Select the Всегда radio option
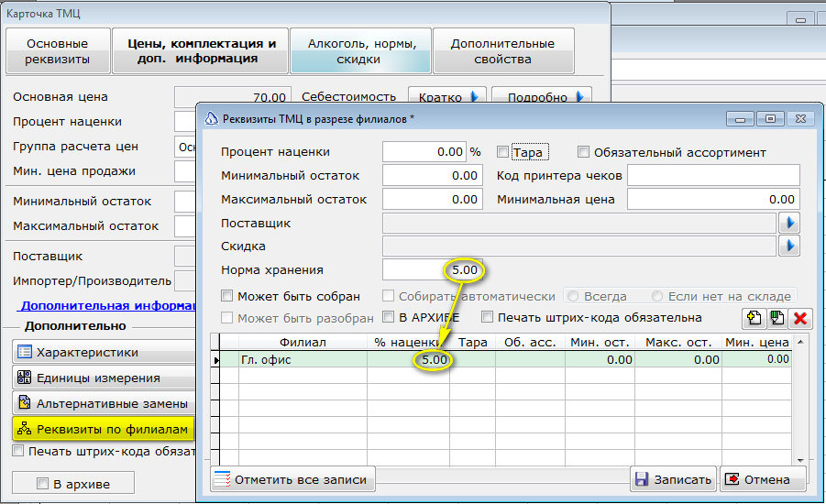Screen dimensions: 826x504 pos(573,296)
